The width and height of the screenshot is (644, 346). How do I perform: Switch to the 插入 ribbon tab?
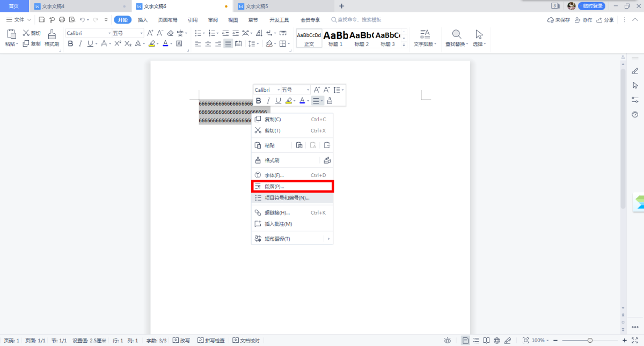pyautogui.click(x=143, y=20)
